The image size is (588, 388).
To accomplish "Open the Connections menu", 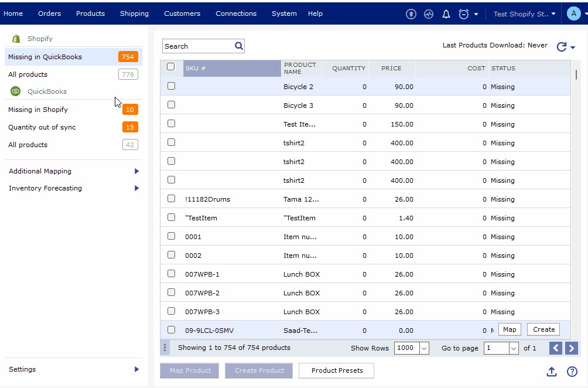I will [236, 13].
